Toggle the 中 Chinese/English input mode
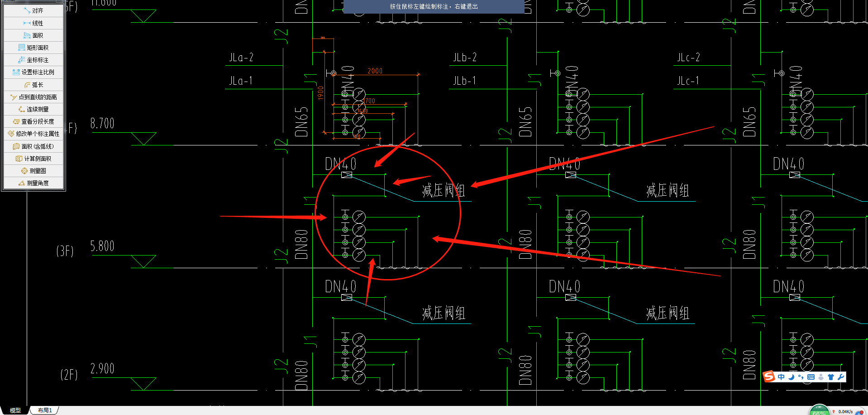The width and height of the screenshot is (868, 415). click(x=781, y=377)
